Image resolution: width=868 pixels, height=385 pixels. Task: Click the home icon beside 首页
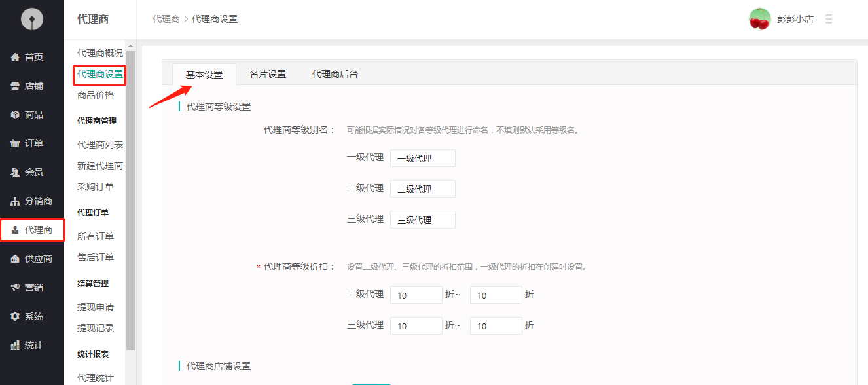click(15, 57)
